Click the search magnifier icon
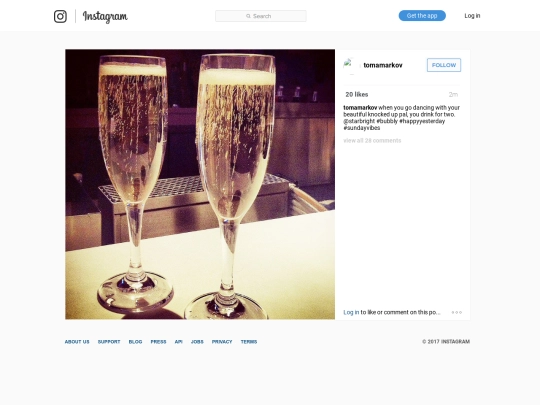 pos(248,16)
